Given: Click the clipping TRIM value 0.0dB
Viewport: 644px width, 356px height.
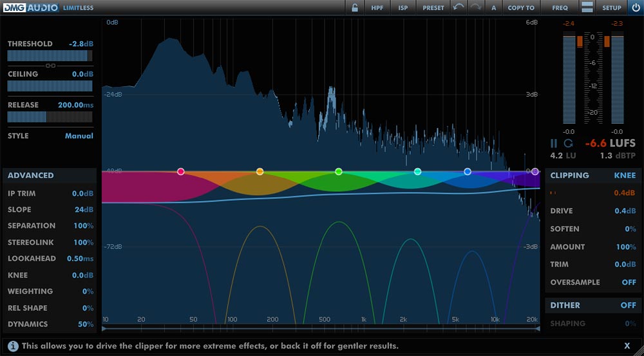Looking at the screenshot, I should pos(625,264).
